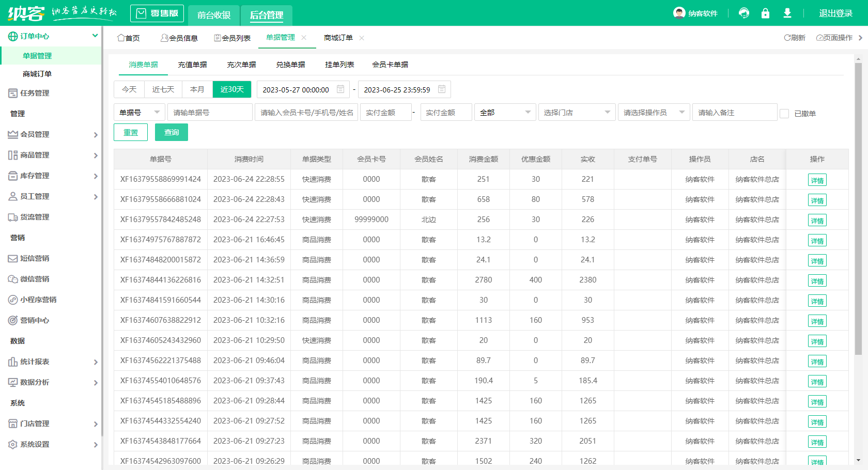The height and width of the screenshot is (470, 868).
Task: Click the 营销中心 target icon
Action: [x=13, y=320]
